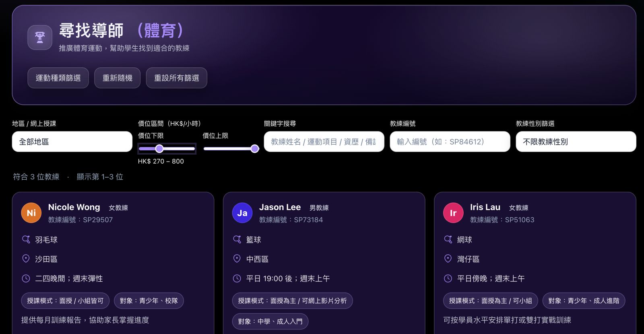The height and width of the screenshot is (334, 644).
Task: Click the clock icon beside 二四晚間
Action: tap(26, 278)
